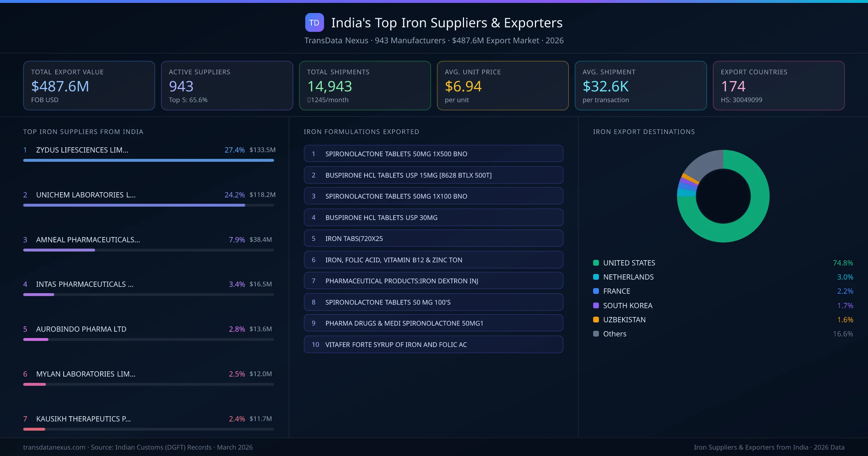Click the TD logo icon in the header
The height and width of the screenshot is (456, 868).
314,22
